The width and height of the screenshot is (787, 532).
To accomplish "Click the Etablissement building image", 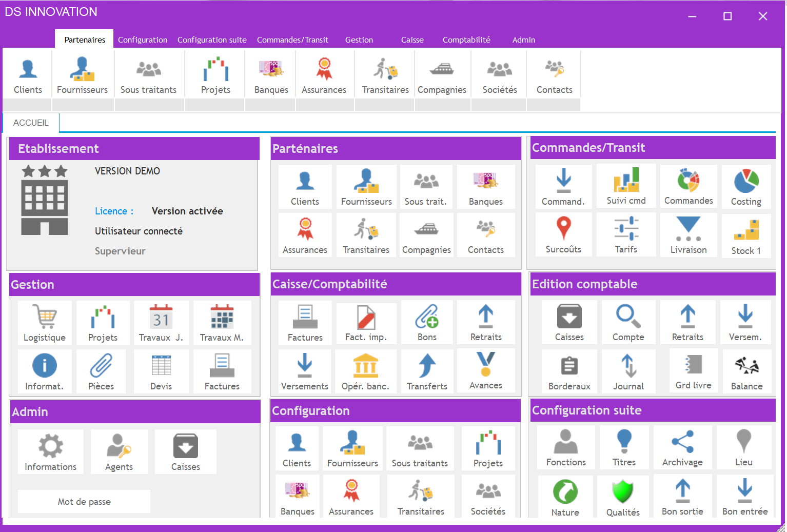I will pos(45,201).
